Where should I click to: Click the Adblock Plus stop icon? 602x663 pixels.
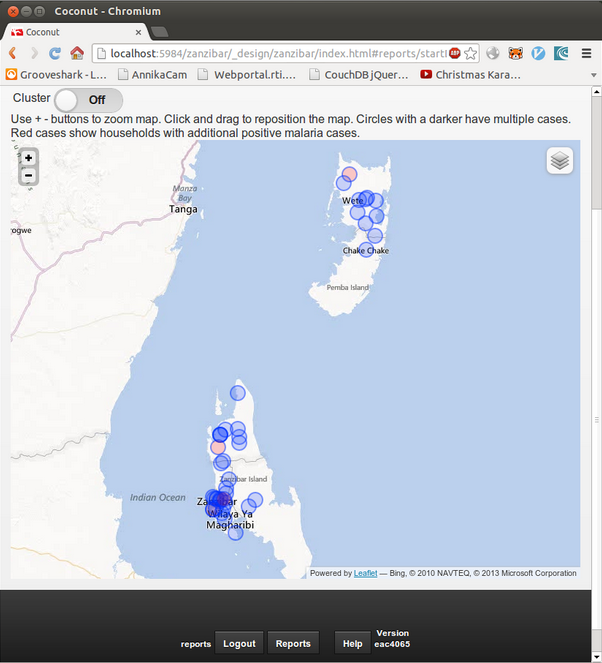coord(455,53)
